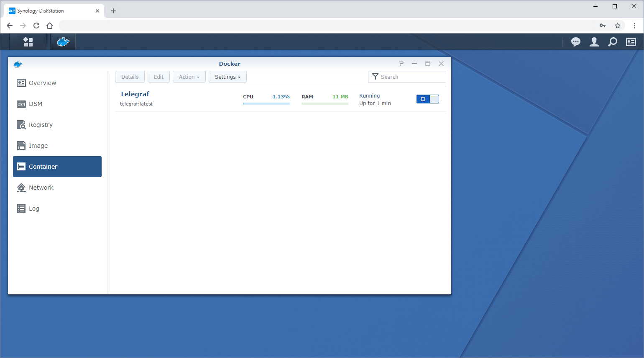Open the browser three-dot menu
Viewport: 644px width, 358px height.
coord(634,26)
